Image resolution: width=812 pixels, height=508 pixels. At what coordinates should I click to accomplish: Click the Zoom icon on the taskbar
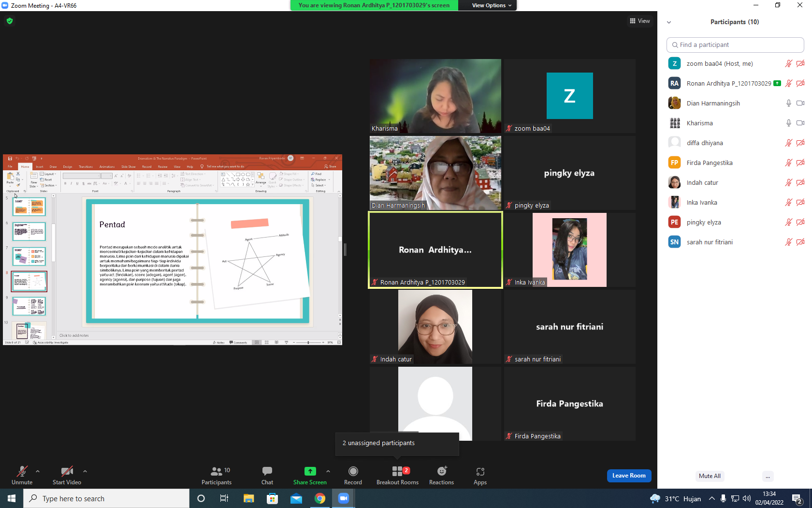pyautogui.click(x=343, y=498)
